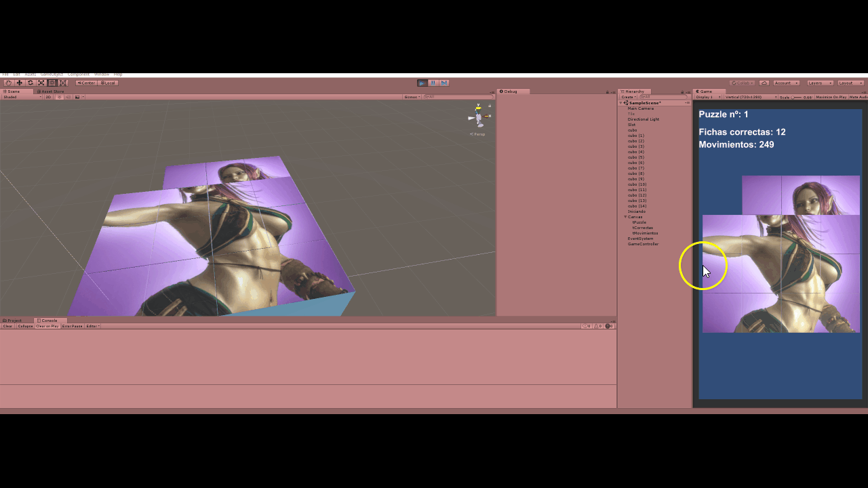Select cubo (7) in Hierarchy
The image size is (868, 488).
point(635,168)
